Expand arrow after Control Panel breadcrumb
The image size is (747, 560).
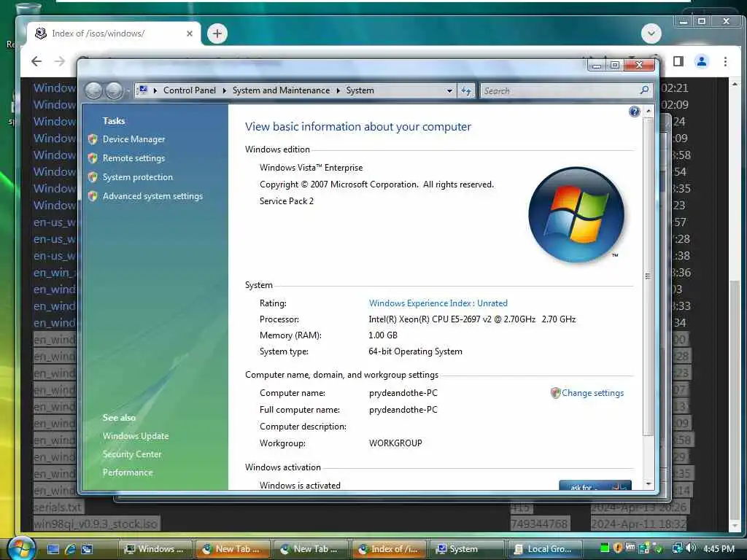coord(225,90)
